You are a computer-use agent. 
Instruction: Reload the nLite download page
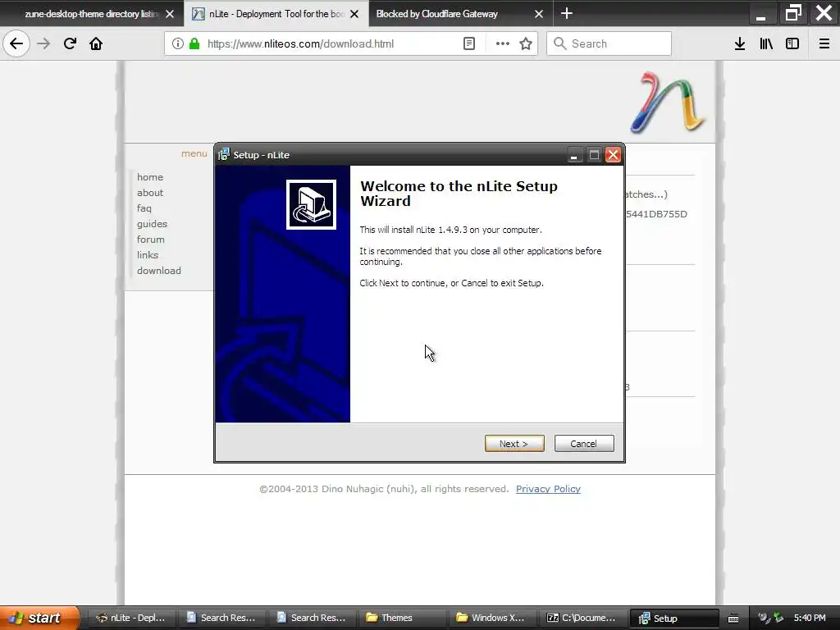pyautogui.click(x=70, y=44)
